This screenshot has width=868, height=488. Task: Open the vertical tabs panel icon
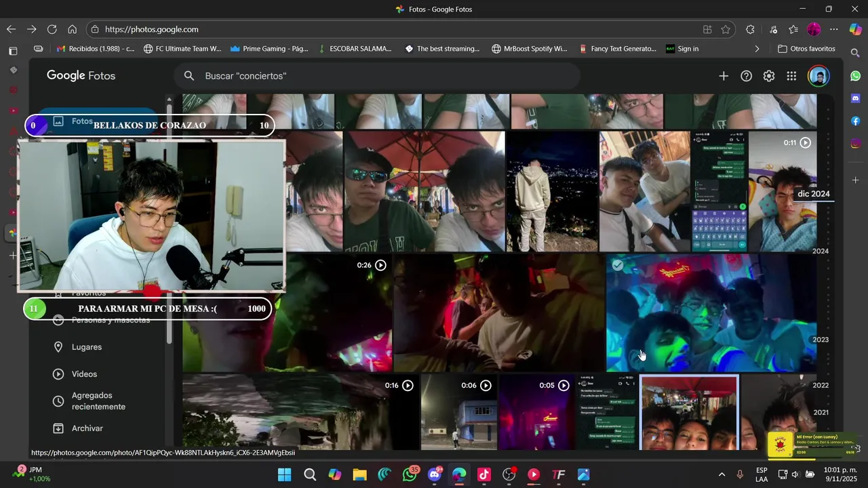click(12, 51)
